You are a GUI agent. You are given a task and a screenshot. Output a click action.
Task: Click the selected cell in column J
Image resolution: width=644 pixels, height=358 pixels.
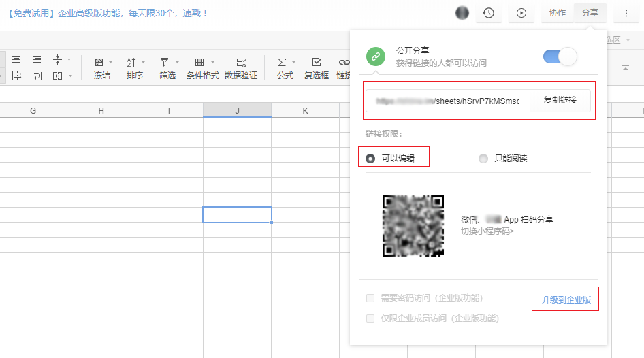coord(238,214)
